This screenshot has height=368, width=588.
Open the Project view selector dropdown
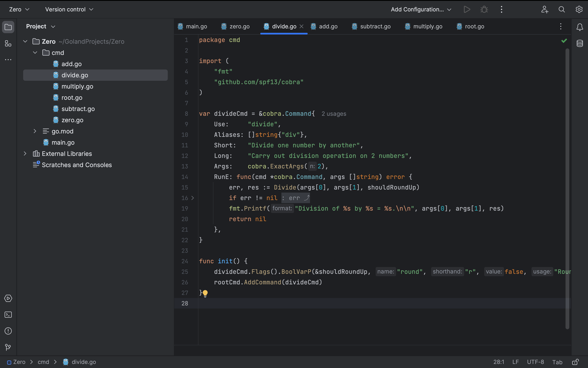[41, 26]
